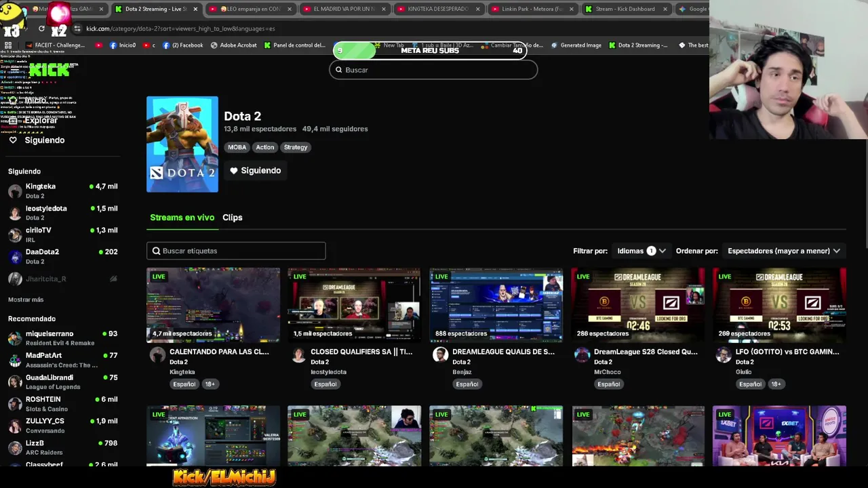
Task: Click Español tag under Giulio stream
Action: pyautogui.click(x=750, y=384)
